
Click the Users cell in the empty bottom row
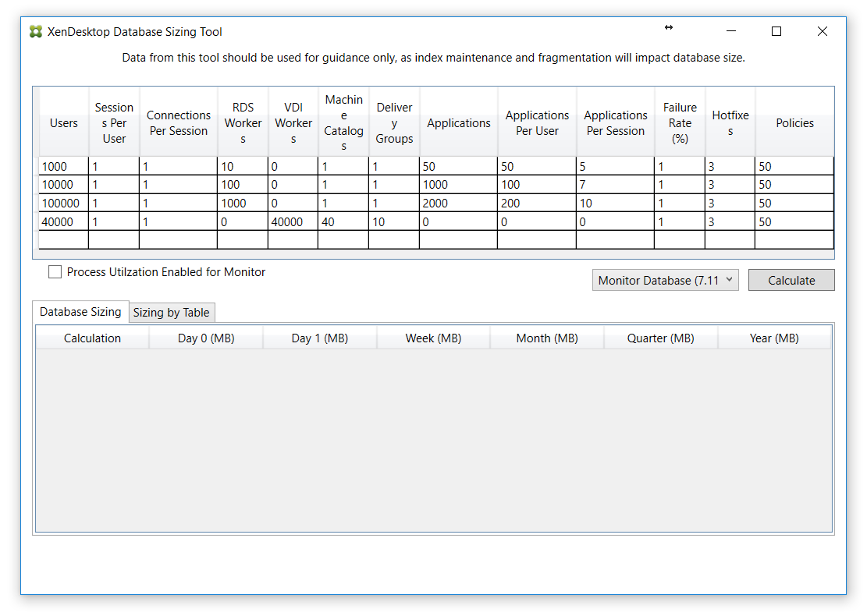(x=63, y=240)
